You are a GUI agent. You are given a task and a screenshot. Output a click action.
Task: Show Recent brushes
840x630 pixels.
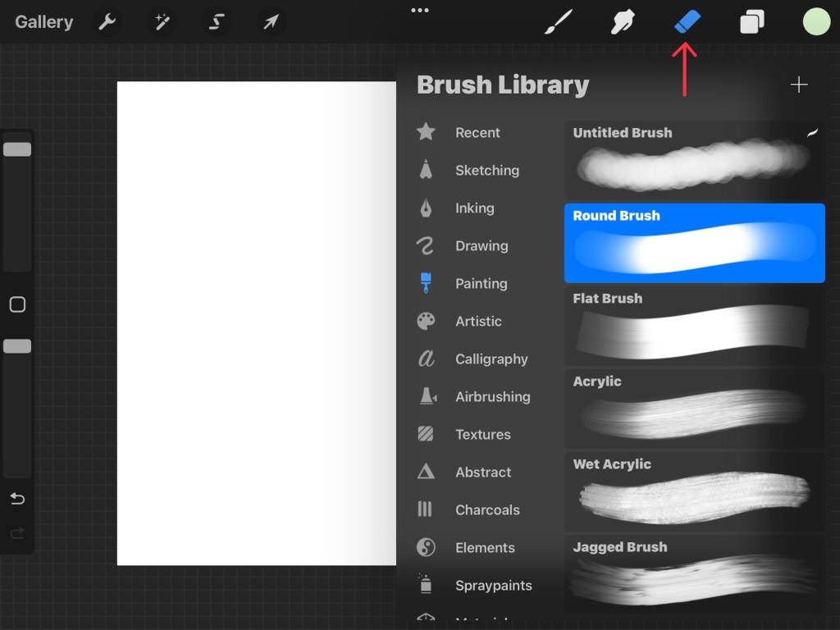pyautogui.click(x=477, y=133)
